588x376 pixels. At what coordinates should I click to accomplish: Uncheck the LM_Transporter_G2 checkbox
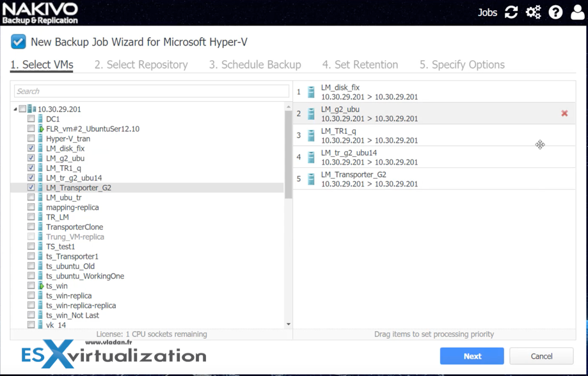pos(31,187)
